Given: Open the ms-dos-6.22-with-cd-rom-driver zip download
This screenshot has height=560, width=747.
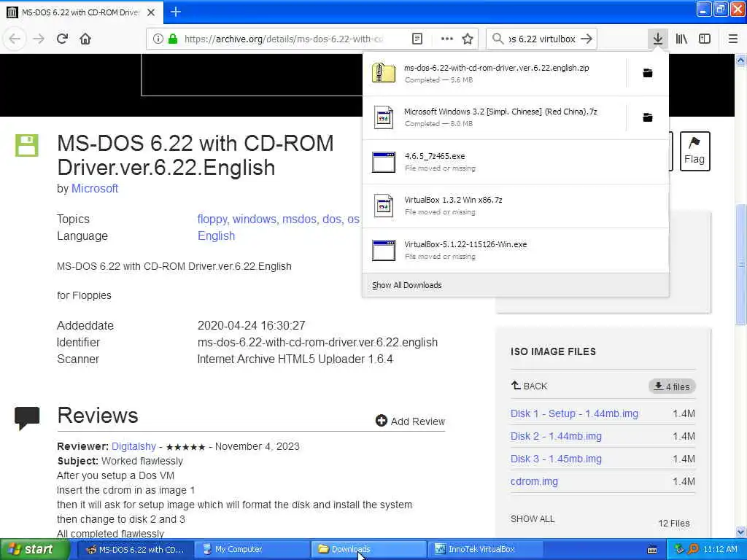Looking at the screenshot, I should pos(494,74).
